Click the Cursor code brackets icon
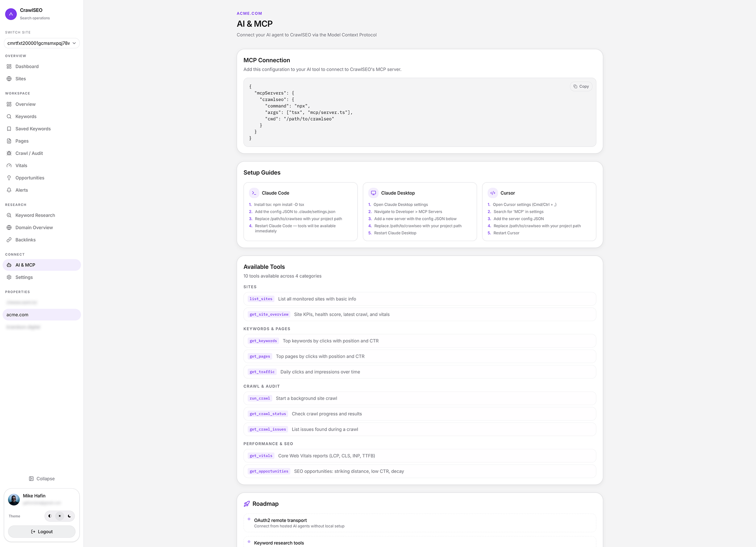 pos(493,193)
